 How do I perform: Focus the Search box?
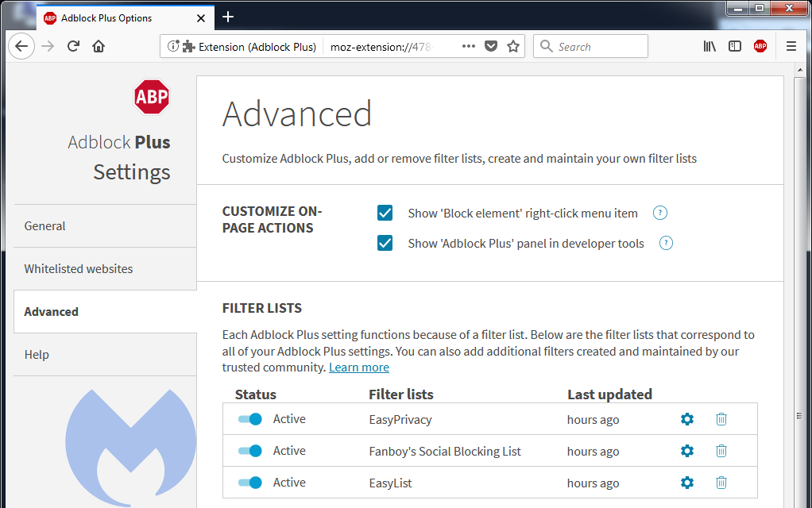pos(590,47)
